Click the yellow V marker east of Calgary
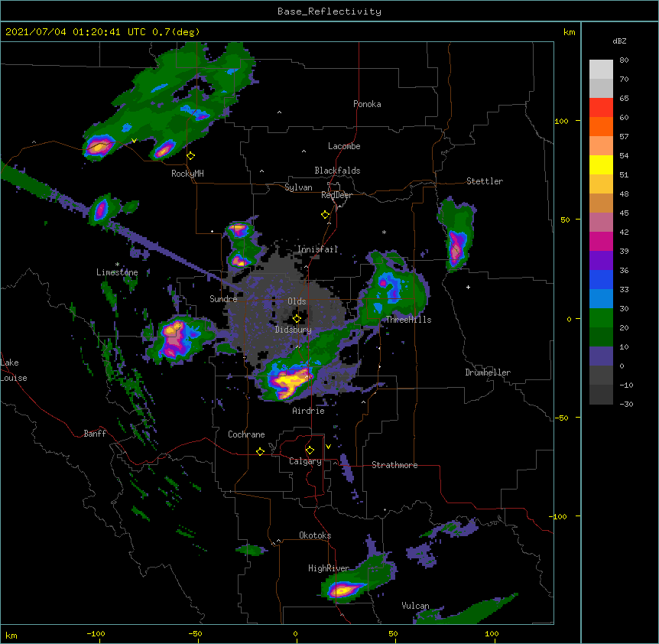Viewport: 659px width, 644px height. tap(328, 447)
